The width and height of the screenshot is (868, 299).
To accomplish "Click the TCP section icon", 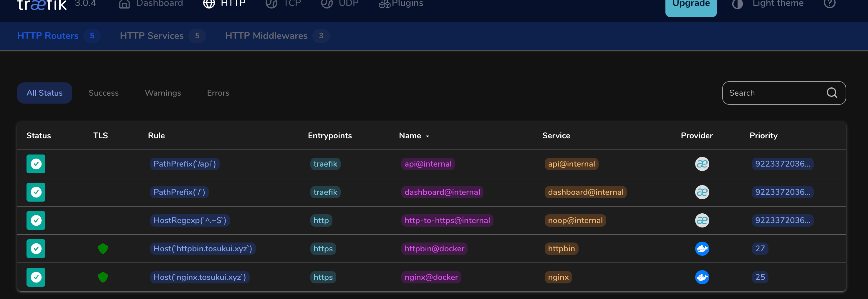I will click(x=271, y=4).
